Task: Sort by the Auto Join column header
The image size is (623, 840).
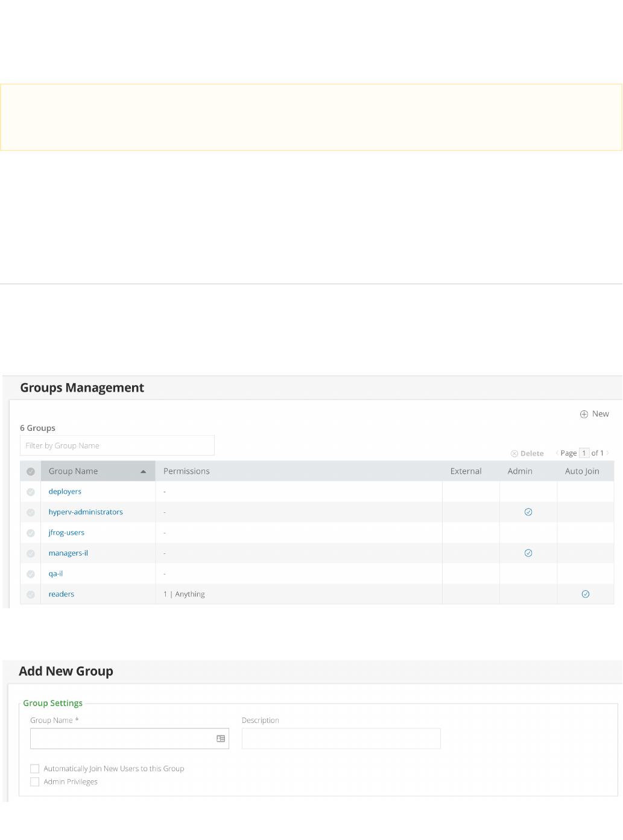Action: tap(582, 471)
